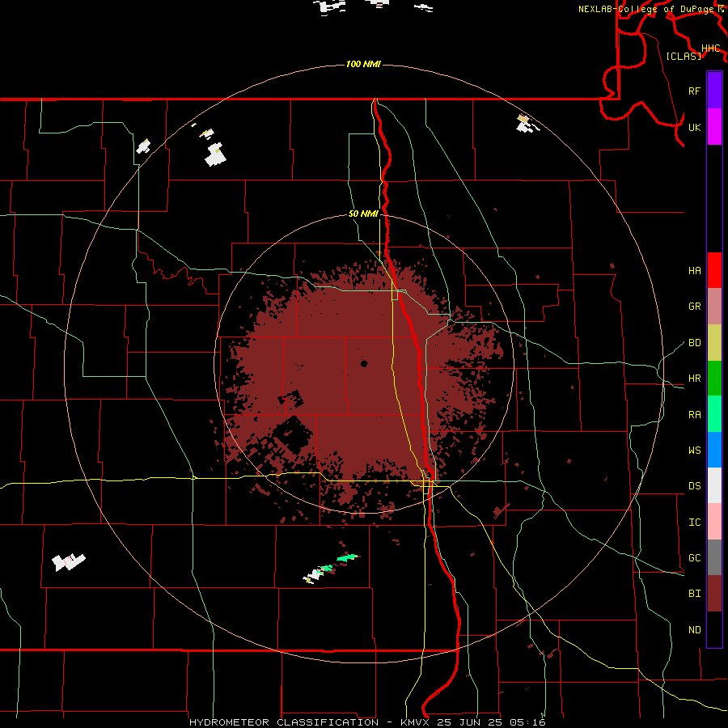Click the GR pink legend swatch
Screen dimensions: 728x728
coord(714,307)
